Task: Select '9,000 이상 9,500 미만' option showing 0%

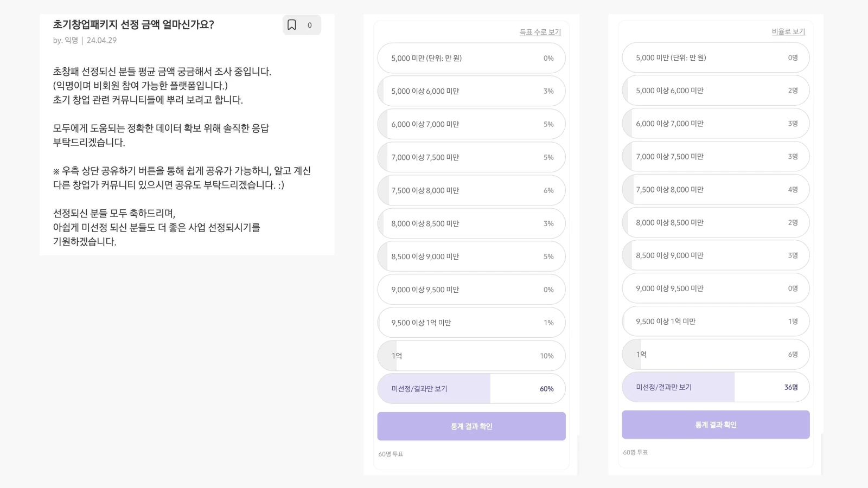Action: click(x=471, y=290)
